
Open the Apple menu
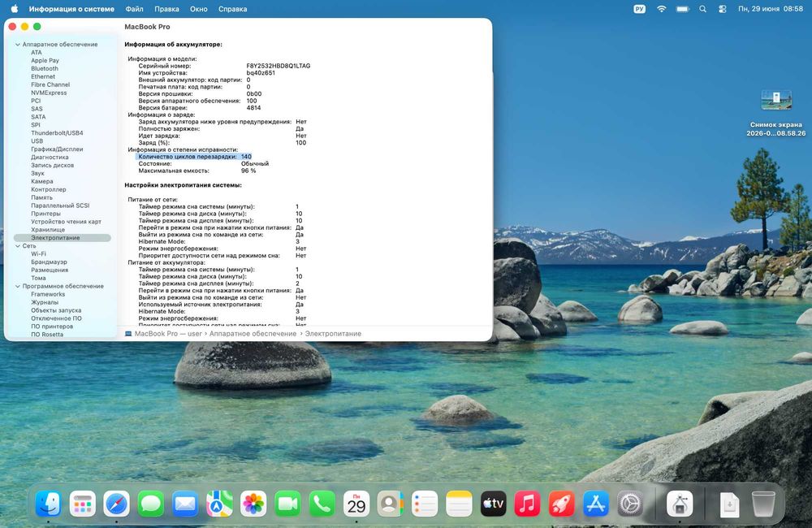[x=15, y=9]
